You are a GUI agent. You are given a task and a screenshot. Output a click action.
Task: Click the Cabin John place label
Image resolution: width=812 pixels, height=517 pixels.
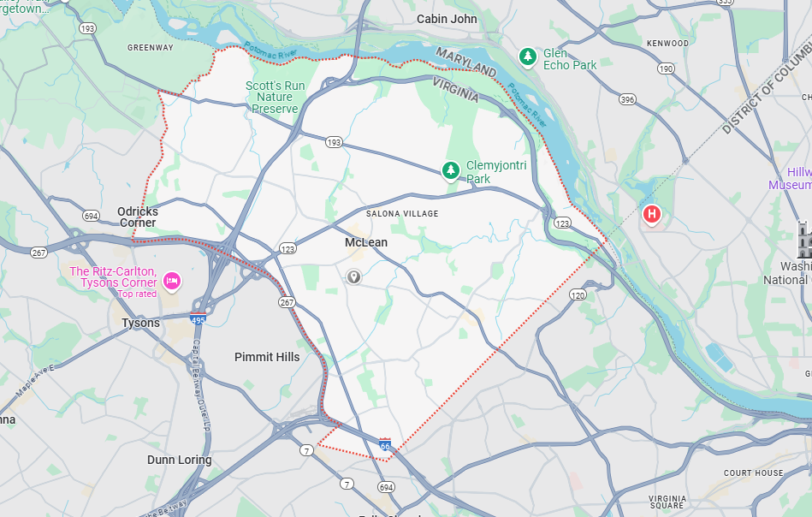coord(447,19)
